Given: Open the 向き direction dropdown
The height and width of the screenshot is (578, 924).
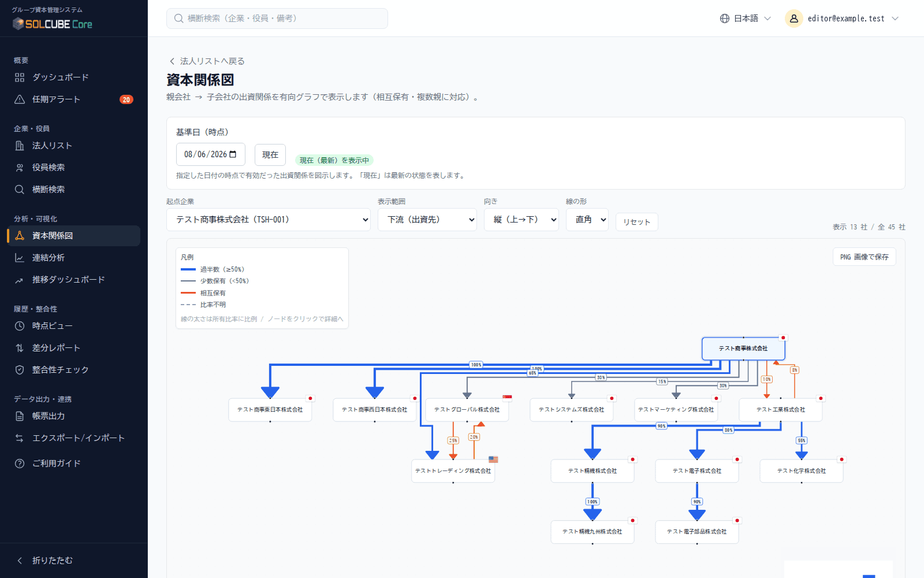Looking at the screenshot, I should (x=521, y=220).
